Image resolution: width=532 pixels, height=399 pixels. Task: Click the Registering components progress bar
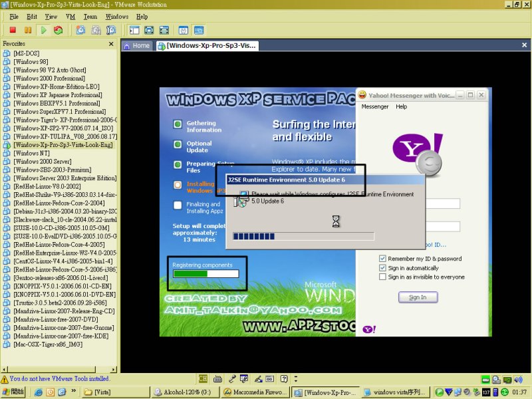tap(206, 273)
